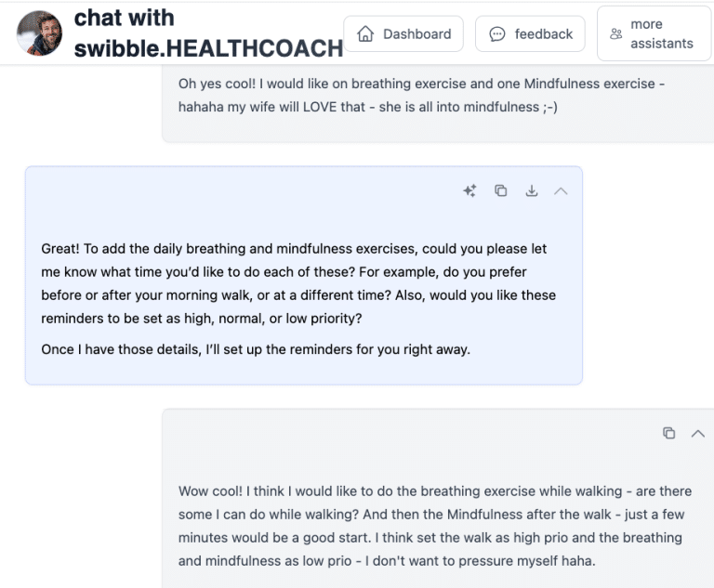
Task: Click the speech bubble icon beside feedback
Action: 497,33
